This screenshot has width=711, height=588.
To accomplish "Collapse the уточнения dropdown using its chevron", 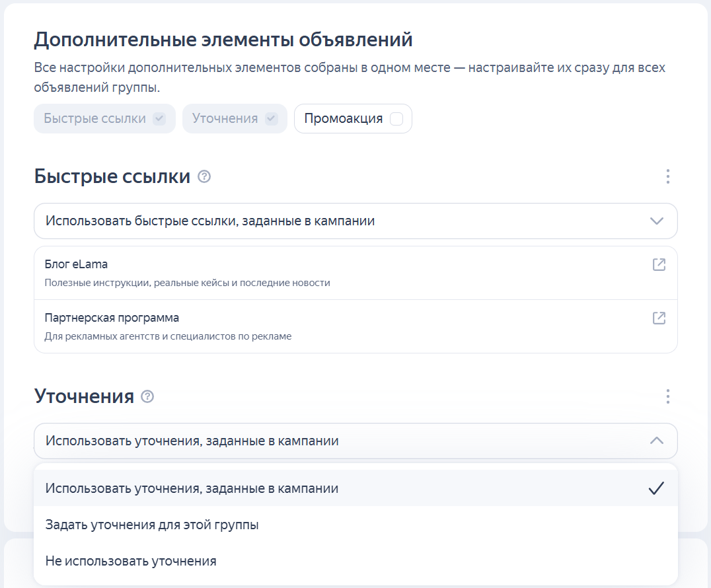I will [x=657, y=441].
